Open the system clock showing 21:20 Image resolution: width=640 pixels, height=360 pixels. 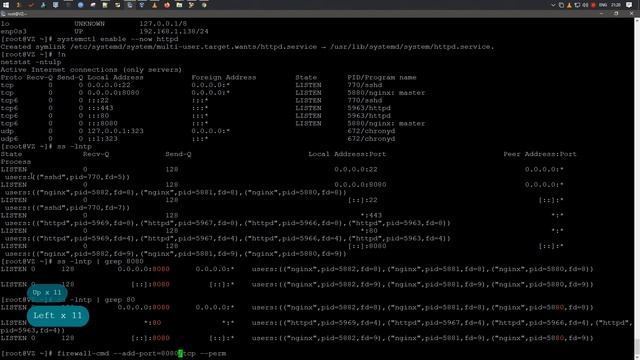616,5
